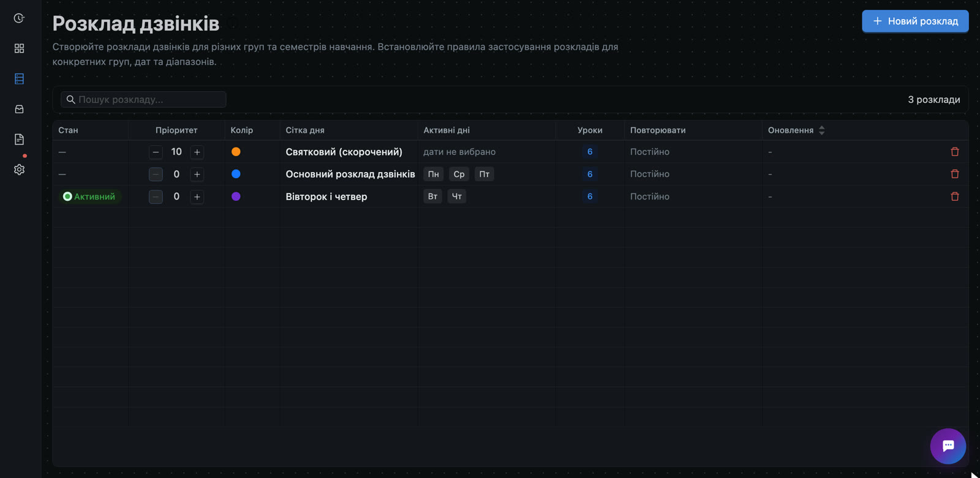Delete the Святковий (скорочений) schedule
980x478 pixels.
(954, 152)
